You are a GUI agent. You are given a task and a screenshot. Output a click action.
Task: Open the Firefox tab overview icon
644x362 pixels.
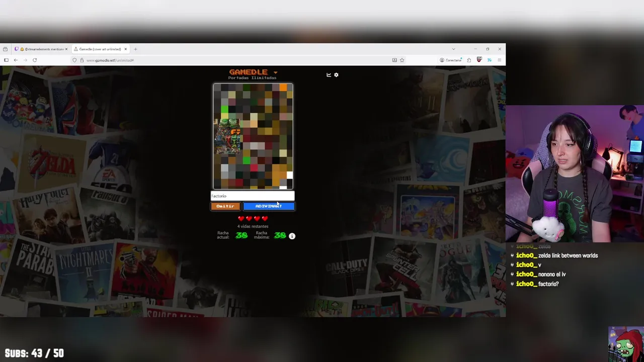[5, 49]
